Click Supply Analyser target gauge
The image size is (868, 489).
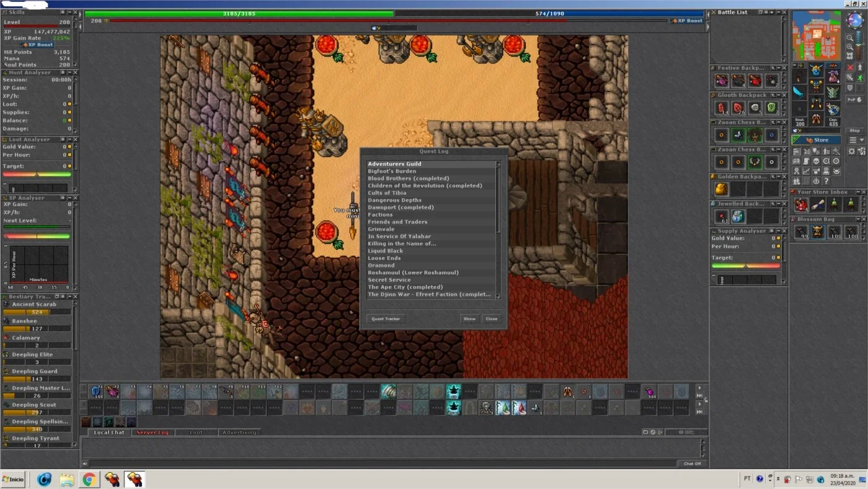point(746,266)
